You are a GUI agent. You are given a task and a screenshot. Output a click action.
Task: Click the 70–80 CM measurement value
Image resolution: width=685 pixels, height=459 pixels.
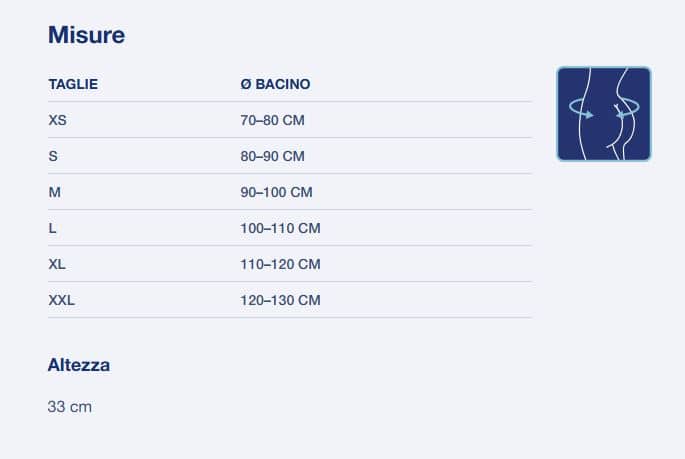coord(272,120)
